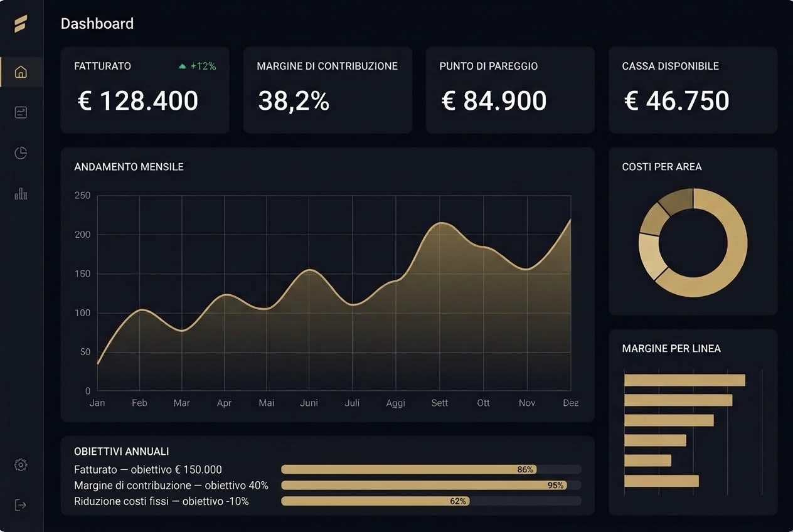
Task: Click the CASSA DISPONIBILE label
Action: tap(670, 66)
